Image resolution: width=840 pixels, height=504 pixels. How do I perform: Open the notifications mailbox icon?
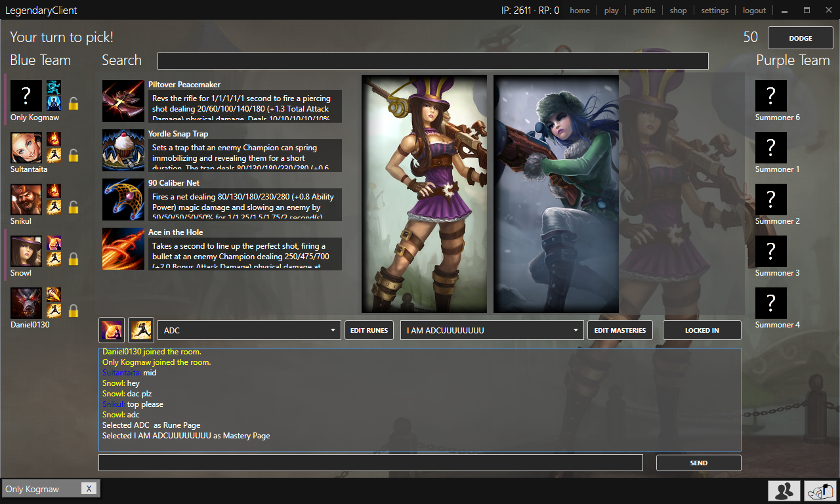point(820,491)
